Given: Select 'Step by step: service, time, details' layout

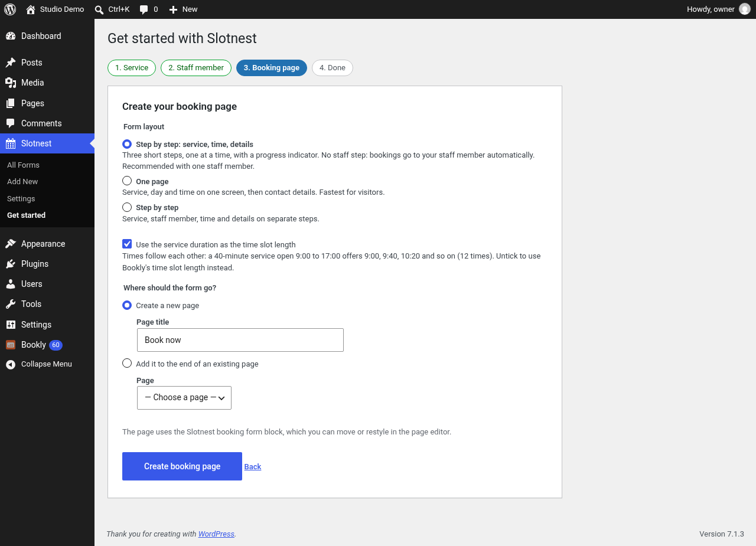Looking at the screenshot, I should click(127, 144).
